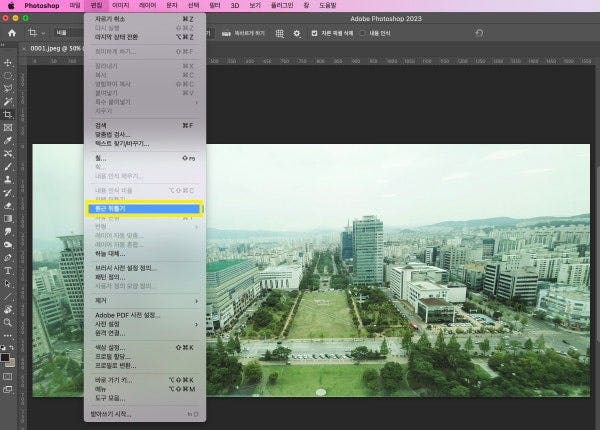The image size is (600, 430).
Task: Open the Apple menu
Action: pos(11,5)
